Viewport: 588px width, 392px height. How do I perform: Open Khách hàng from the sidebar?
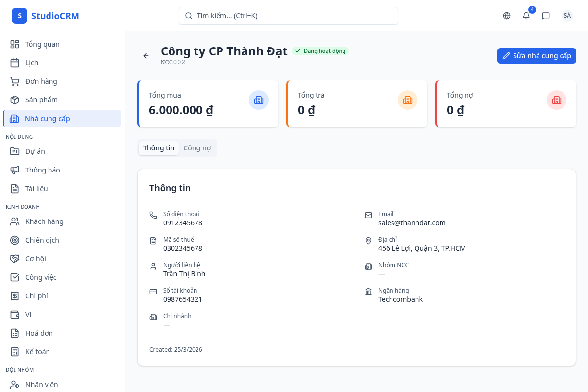[44, 221]
